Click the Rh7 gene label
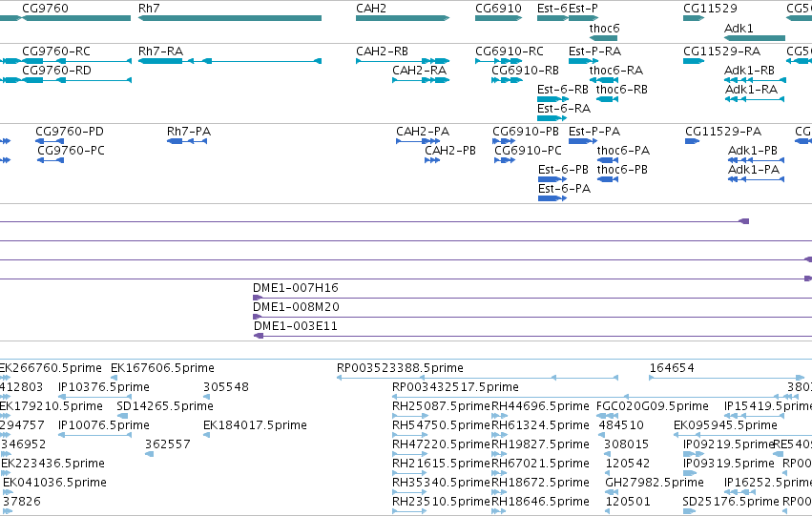 pos(149,9)
